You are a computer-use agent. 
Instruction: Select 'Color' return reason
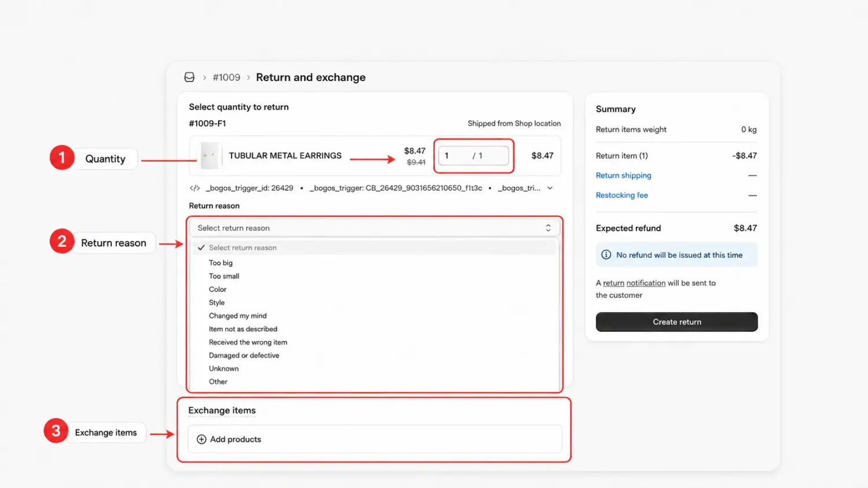pyautogui.click(x=218, y=289)
